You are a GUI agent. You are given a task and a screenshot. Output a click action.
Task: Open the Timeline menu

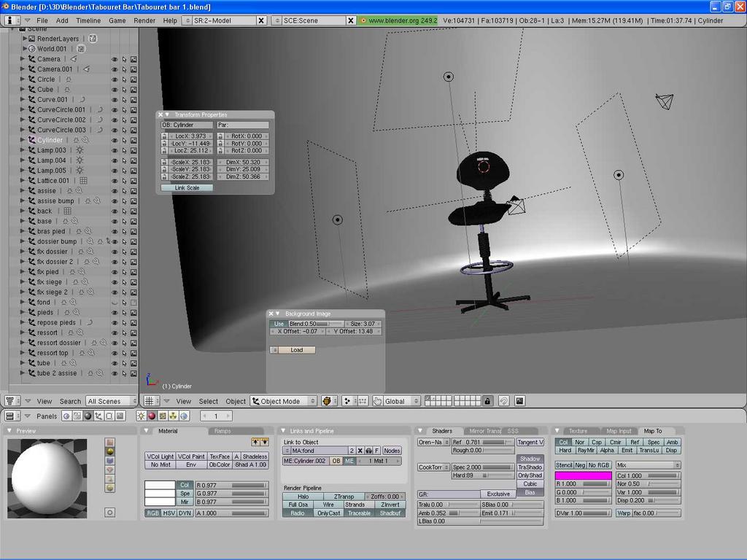click(88, 20)
